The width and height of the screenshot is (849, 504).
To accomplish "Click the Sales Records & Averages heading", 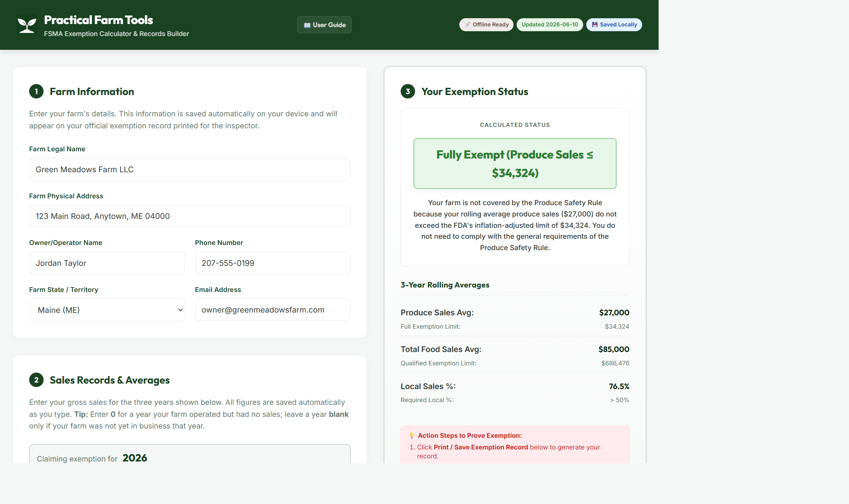I will tap(110, 380).
